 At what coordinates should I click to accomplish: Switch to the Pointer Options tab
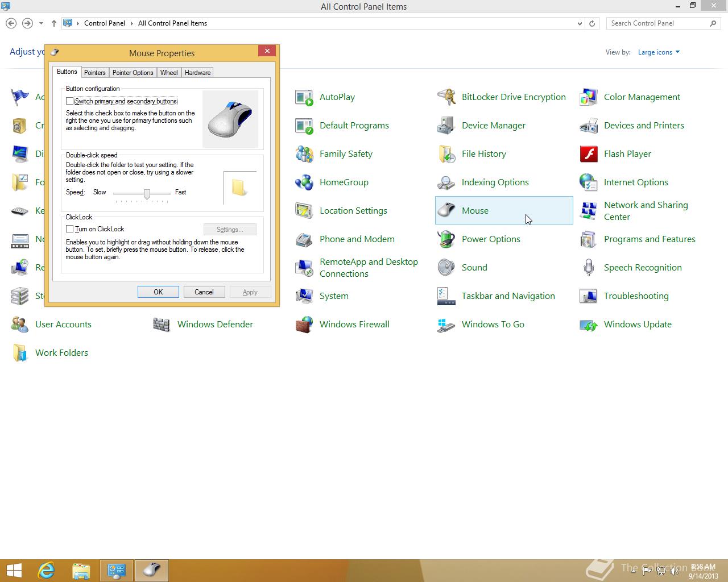point(133,73)
